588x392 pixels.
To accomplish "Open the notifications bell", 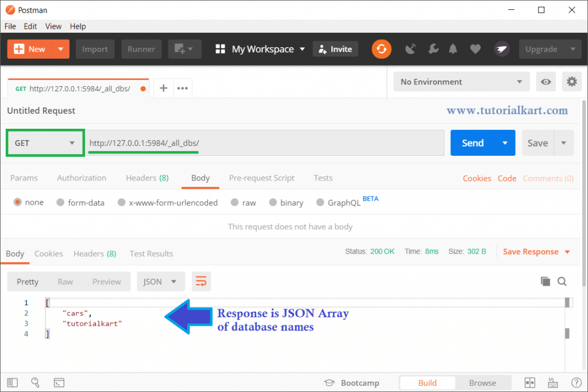I will (x=453, y=49).
